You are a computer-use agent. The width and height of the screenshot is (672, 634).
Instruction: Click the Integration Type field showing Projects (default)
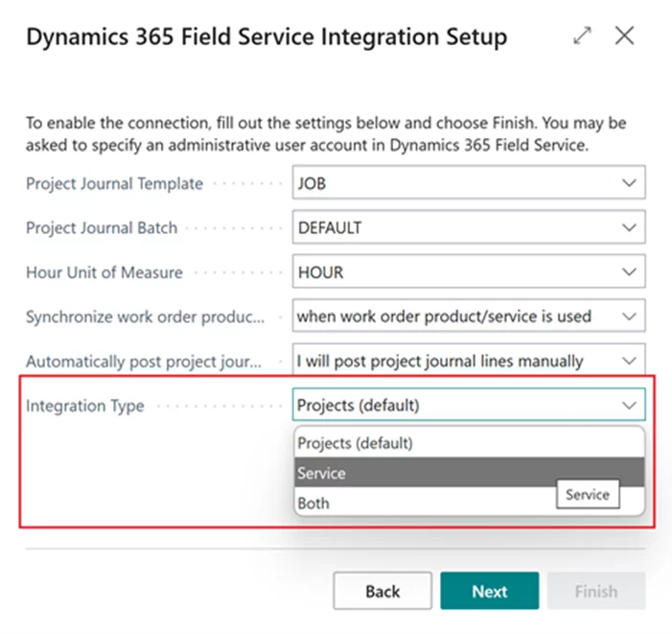click(x=469, y=405)
